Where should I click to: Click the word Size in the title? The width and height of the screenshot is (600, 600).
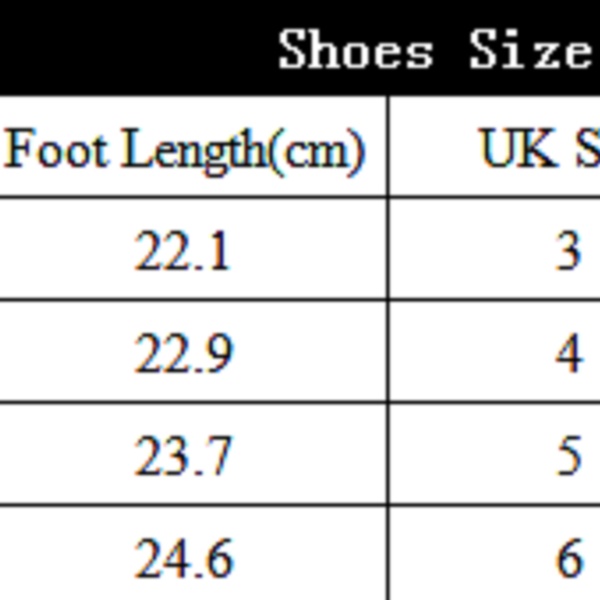click(530, 48)
